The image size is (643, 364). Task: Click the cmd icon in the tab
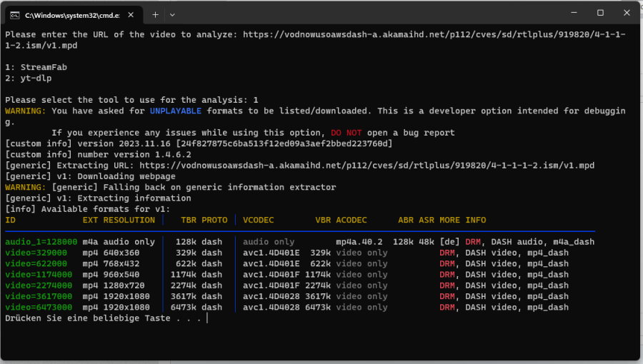click(x=14, y=14)
